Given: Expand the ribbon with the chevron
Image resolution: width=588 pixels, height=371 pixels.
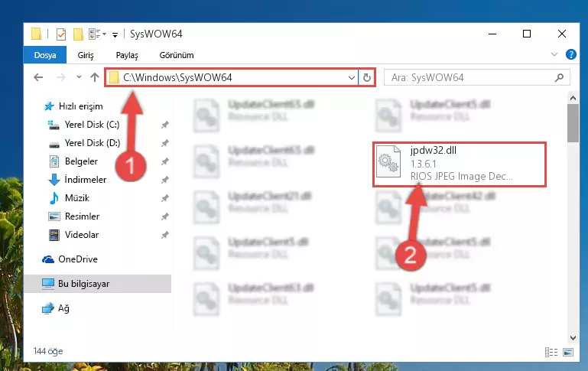Looking at the screenshot, I should click(x=554, y=55).
